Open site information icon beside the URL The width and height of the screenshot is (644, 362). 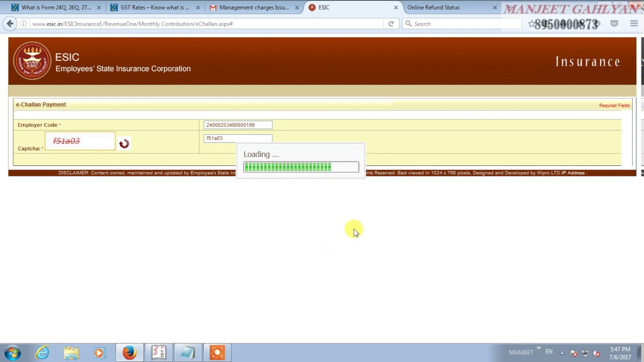tap(24, 24)
